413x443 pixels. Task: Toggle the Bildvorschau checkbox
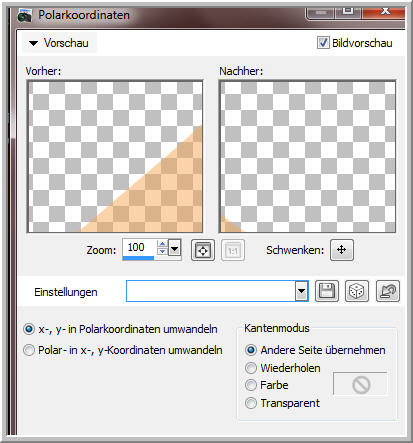[x=323, y=43]
